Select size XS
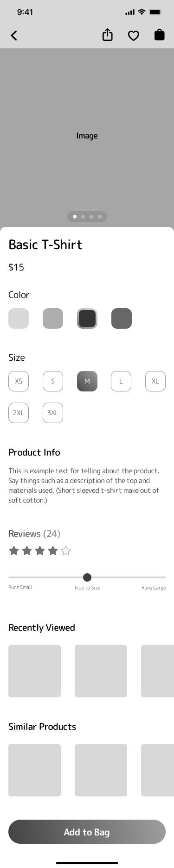The image size is (174, 868). point(19,381)
